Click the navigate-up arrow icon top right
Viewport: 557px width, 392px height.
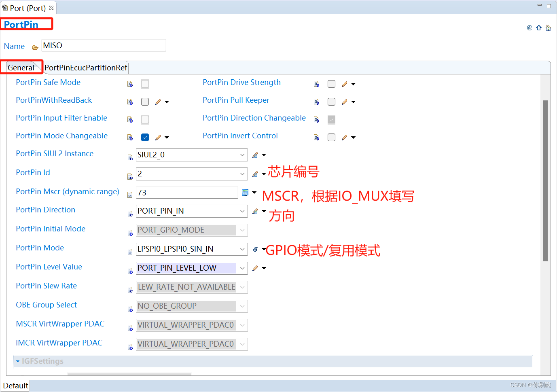click(x=539, y=28)
